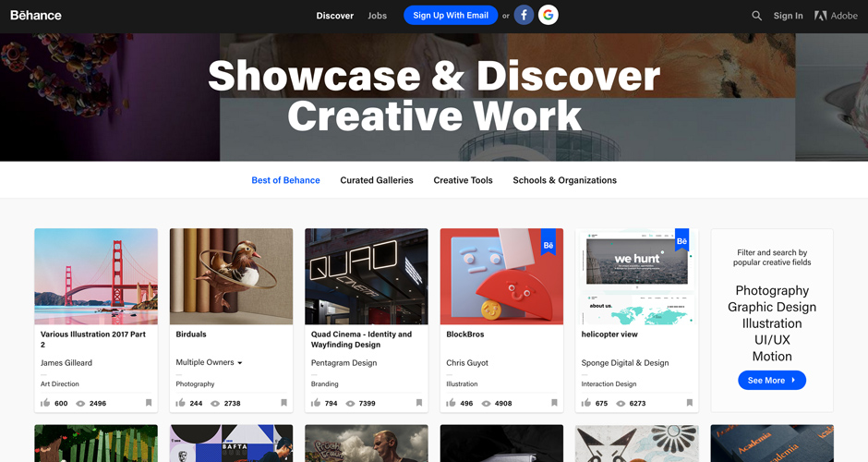The image size is (868, 462).
Task: Open the helicopter view website thumbnail
Action: 636,276
